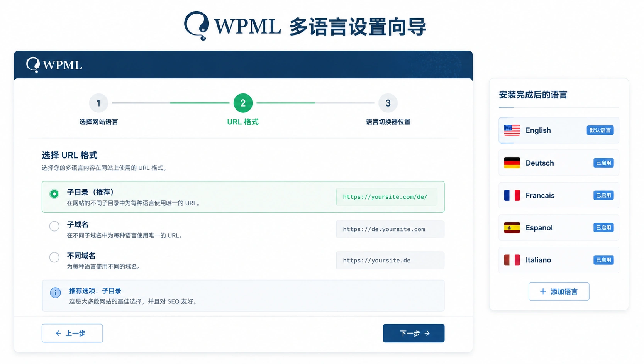Click the Italiano language name
This screenshot has width=644, height=364.
[x=538, y=260]
